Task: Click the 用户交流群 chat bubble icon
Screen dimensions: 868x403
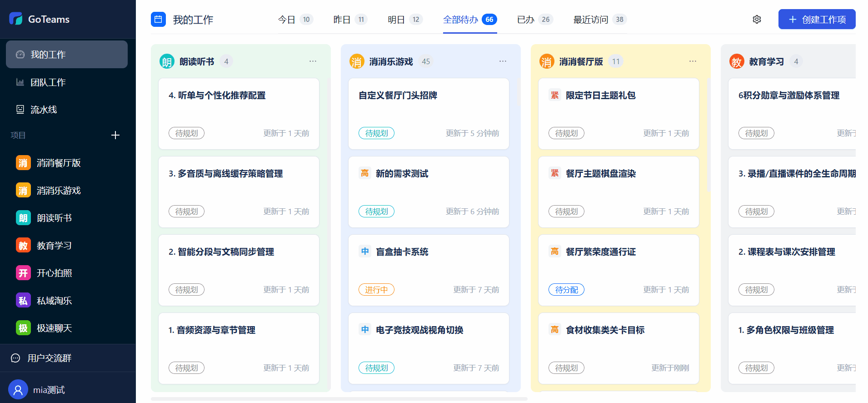Action: (15, 358)
